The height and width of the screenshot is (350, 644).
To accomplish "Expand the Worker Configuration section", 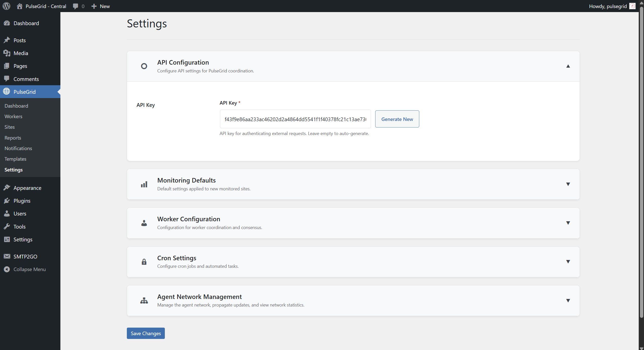I will pyautogui.click(x=568, y=223).
